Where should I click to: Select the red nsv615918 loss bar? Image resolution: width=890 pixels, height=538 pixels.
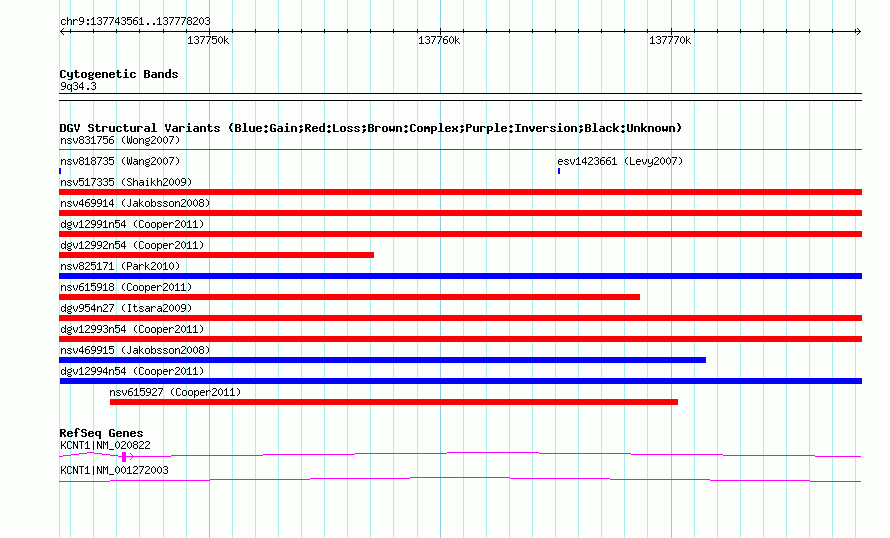(350, 297)
